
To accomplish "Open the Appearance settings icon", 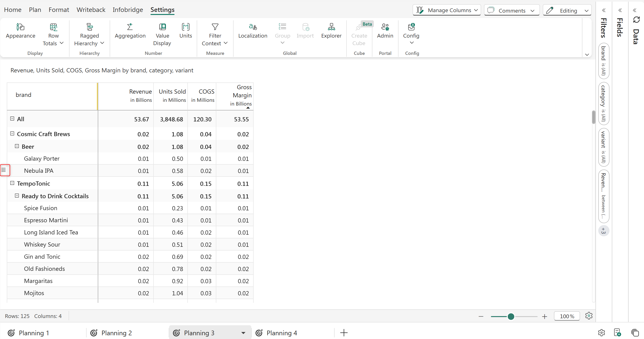I will [x=20, y=27].
